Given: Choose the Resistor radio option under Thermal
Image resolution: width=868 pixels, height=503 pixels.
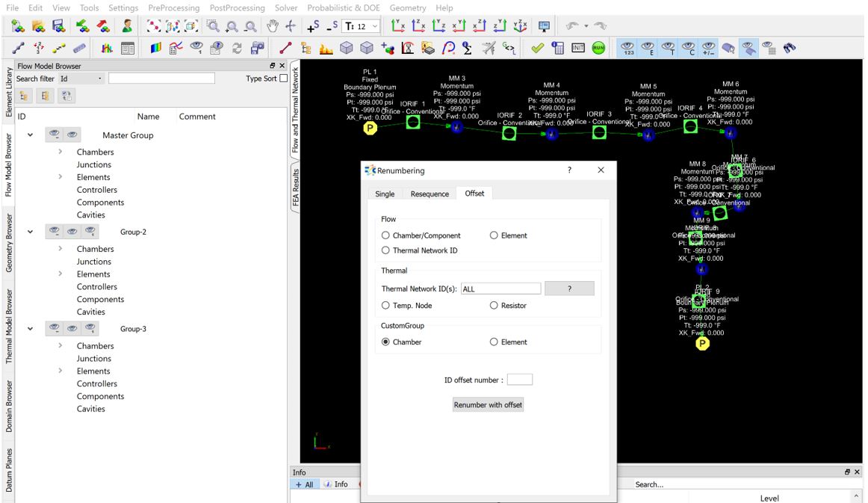Looking at the screenshot, I should coord(495,306).
